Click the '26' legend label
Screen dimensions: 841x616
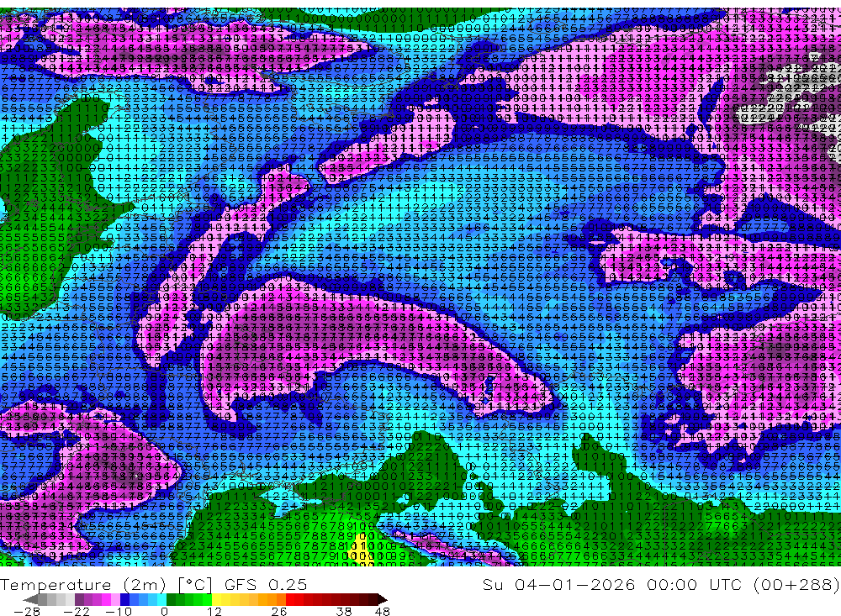click(x=279, y=612)
